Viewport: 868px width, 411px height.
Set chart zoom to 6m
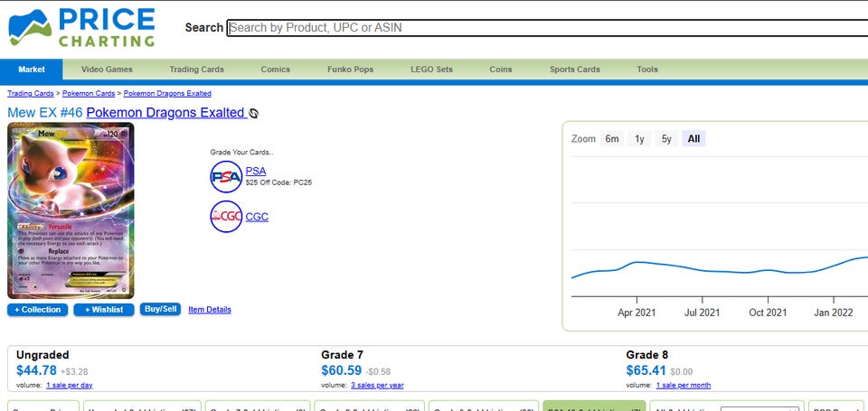click(612, 139)
